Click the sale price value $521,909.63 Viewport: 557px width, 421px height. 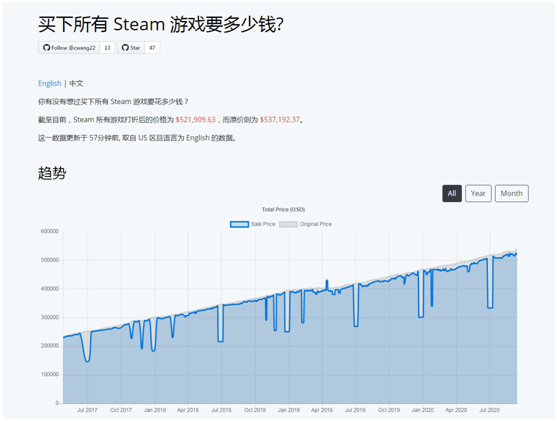tap(196, 120)
